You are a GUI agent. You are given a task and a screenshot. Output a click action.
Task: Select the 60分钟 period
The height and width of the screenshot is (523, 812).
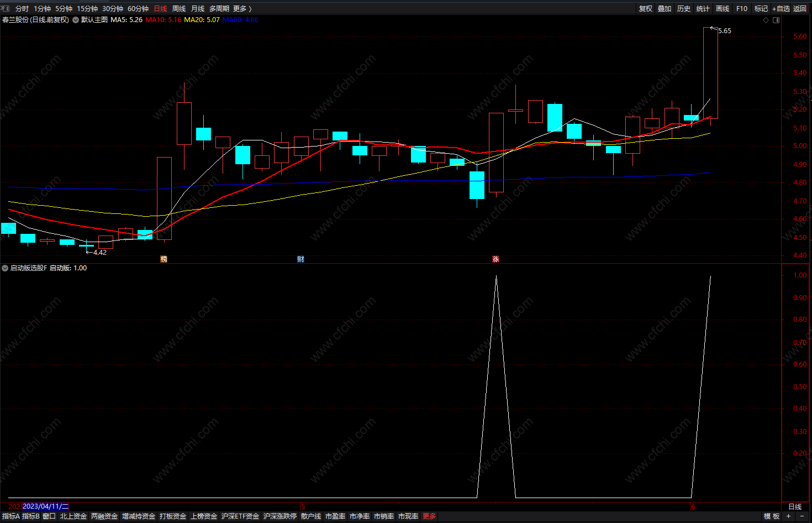(x=138, y=9)
